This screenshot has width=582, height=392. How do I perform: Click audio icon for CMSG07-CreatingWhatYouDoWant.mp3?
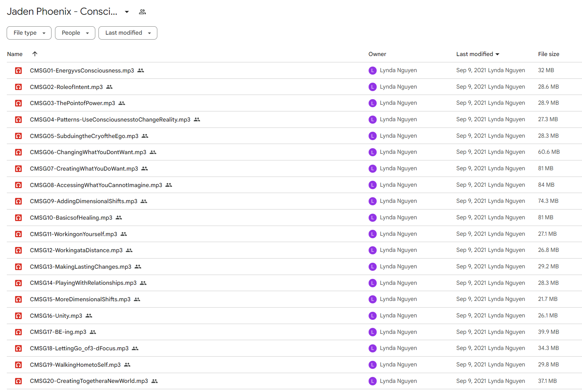tap(18, 169)
